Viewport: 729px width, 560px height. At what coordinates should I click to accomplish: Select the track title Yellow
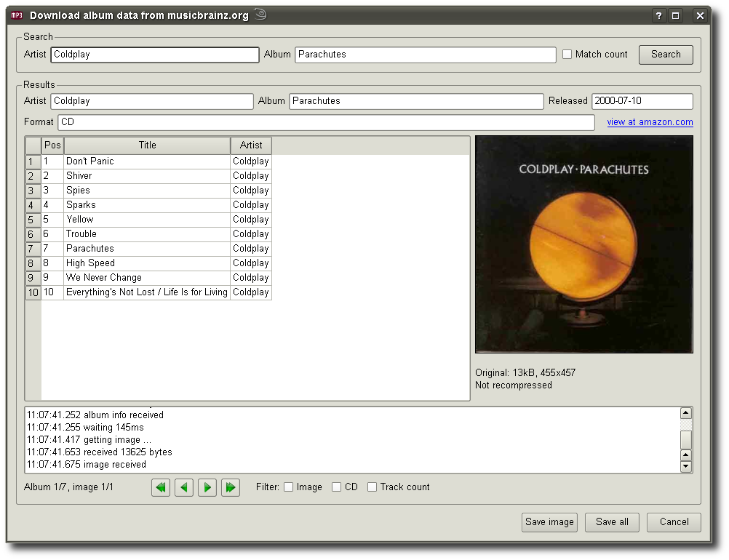point(147,220)
